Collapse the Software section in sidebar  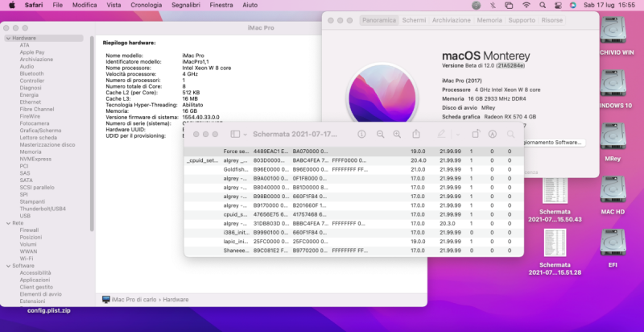coord(8,265)
